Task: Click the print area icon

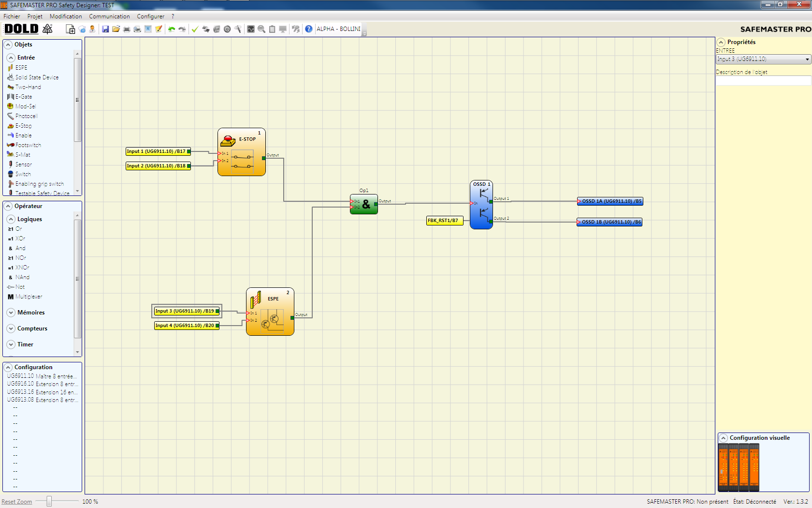Action: pyautogui.click(x=148, y=30)
